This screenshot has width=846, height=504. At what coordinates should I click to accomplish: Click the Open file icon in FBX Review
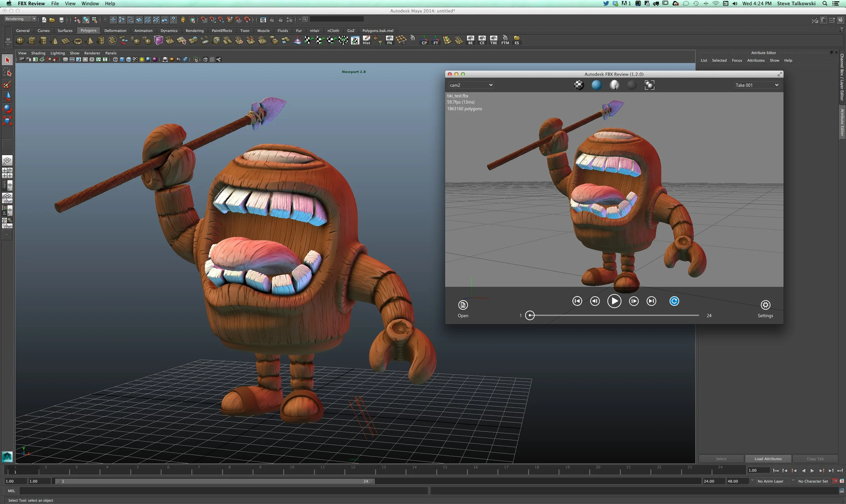point(463,305)
